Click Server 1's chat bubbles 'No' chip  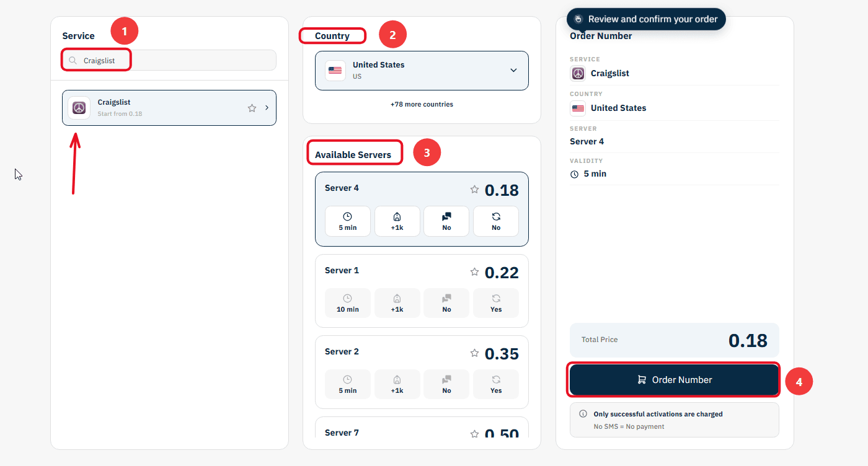446,303
